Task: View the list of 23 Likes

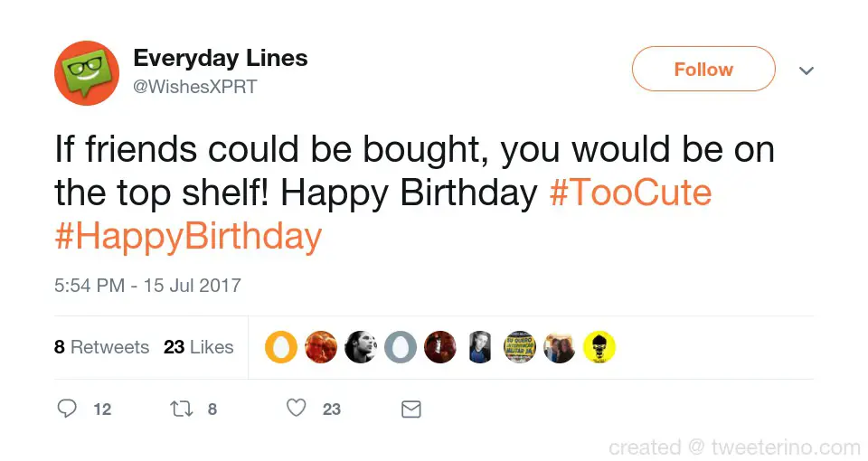Action: 198,347
